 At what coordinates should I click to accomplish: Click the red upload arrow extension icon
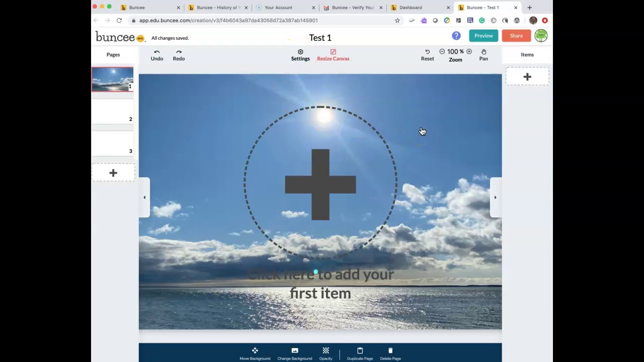pos(545,21)
